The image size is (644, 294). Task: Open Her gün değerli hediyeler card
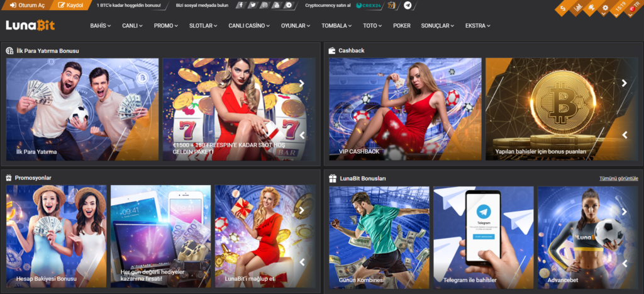(x=160, y=237)
